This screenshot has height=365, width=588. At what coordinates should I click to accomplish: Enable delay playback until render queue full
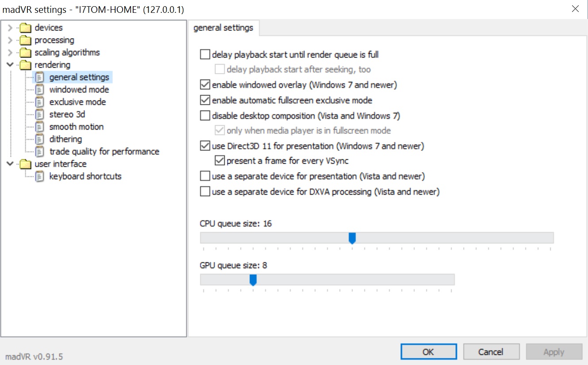(x=205, y=55)
